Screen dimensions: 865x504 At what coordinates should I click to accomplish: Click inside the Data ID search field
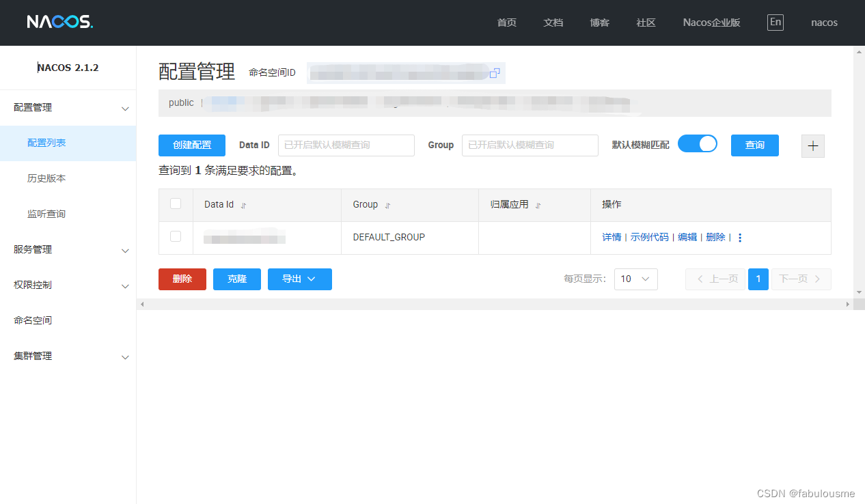coord(346,145)
